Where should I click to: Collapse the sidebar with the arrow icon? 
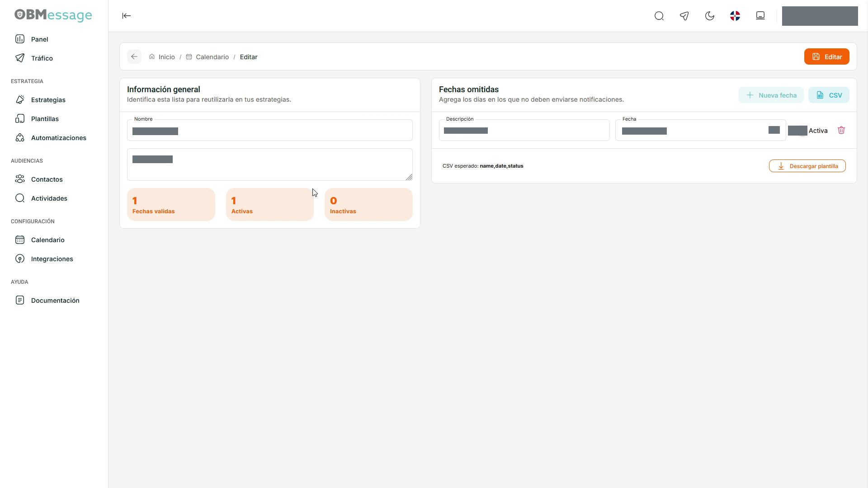pyautogui.click(x=127, y=16)
